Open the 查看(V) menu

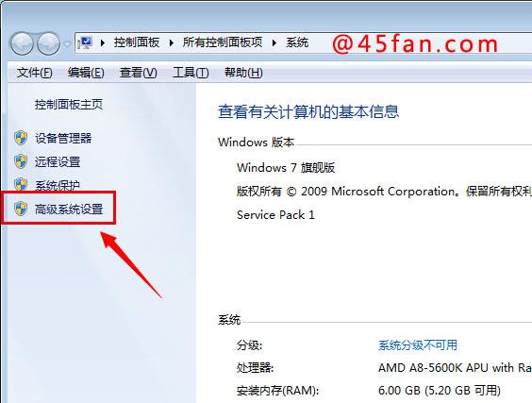click(x=138, y=73)
